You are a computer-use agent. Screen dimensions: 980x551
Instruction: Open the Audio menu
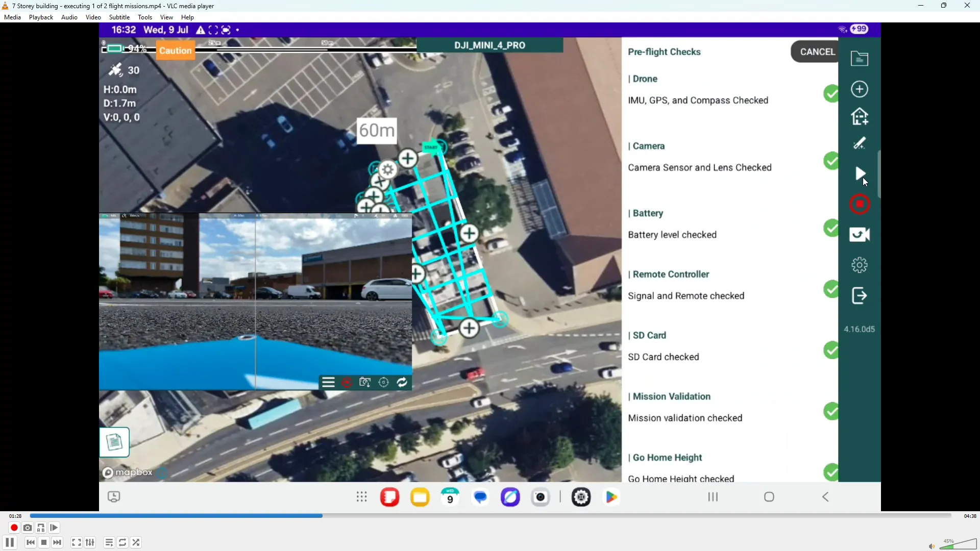pyautogui.click(x=69, y=17)
